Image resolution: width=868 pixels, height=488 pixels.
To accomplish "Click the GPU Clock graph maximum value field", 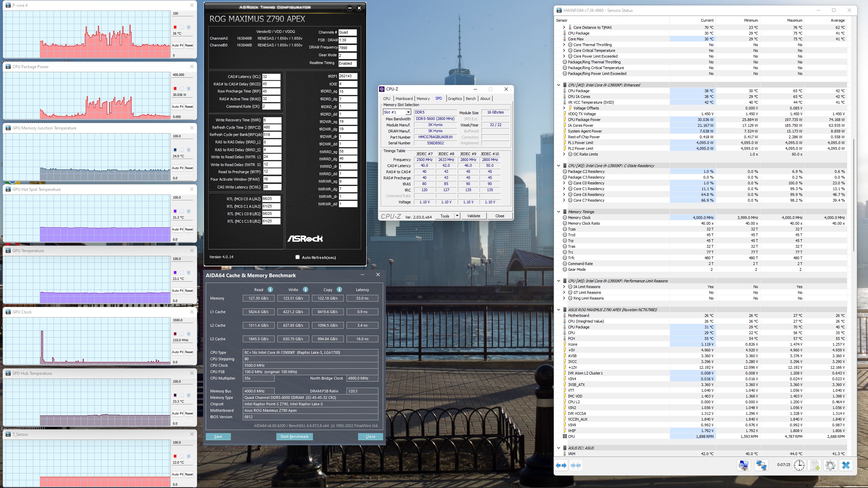I will pos(182,320).
